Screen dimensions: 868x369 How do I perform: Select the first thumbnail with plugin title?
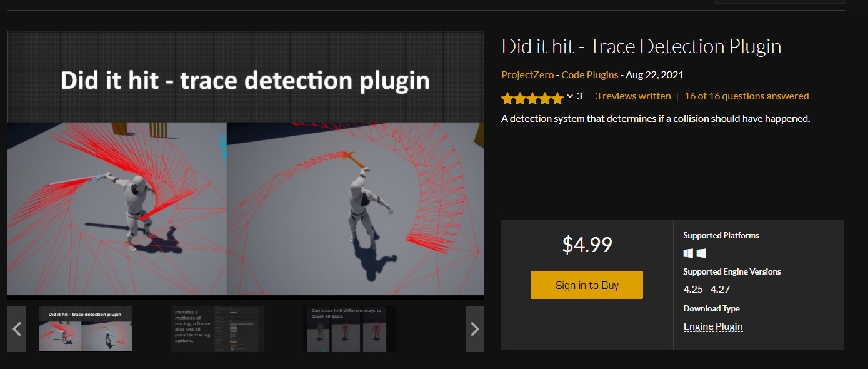point(85,329)
